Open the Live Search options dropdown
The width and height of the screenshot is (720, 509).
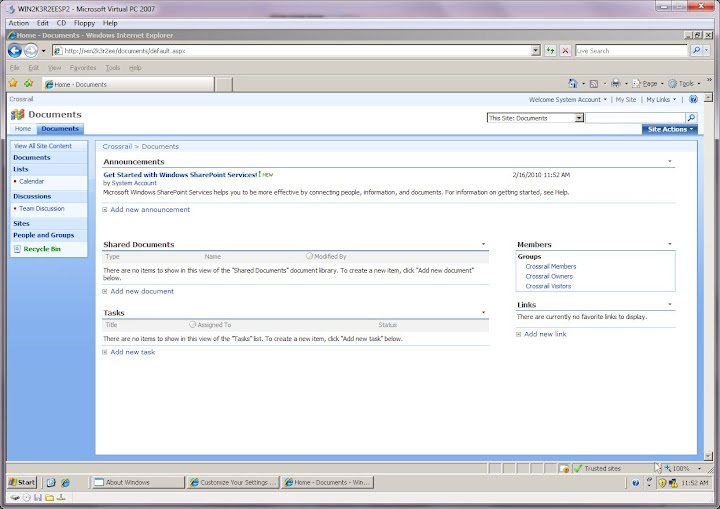pyautogui.click(x=707, y=51)
